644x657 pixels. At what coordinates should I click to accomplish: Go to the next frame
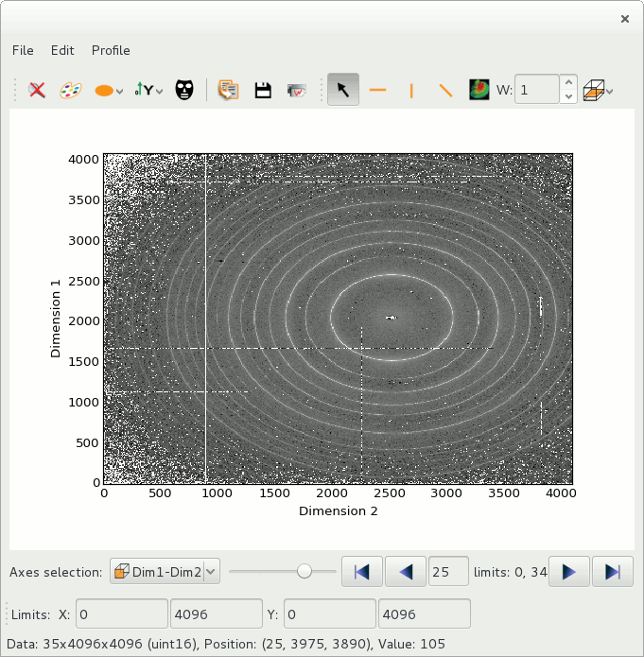pyautogui.click(x=569, y=572)
